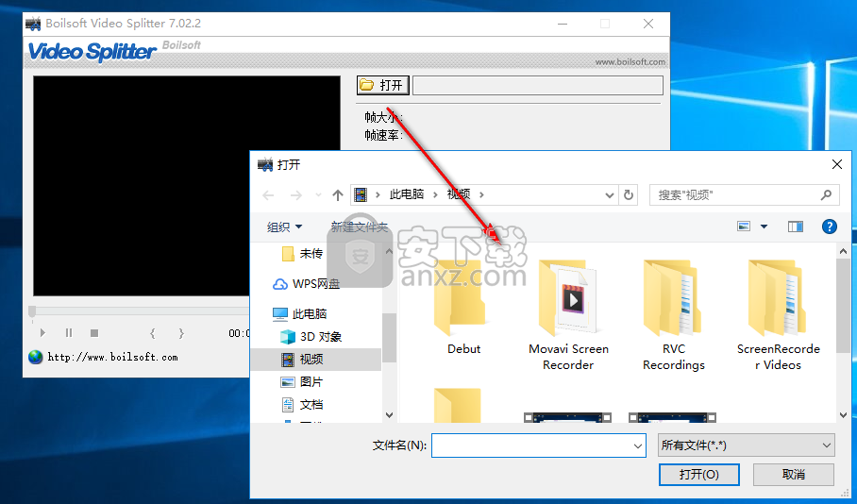Open the recent locations dropdown arrow
The image size is (857, 504).
click(318, 195)
